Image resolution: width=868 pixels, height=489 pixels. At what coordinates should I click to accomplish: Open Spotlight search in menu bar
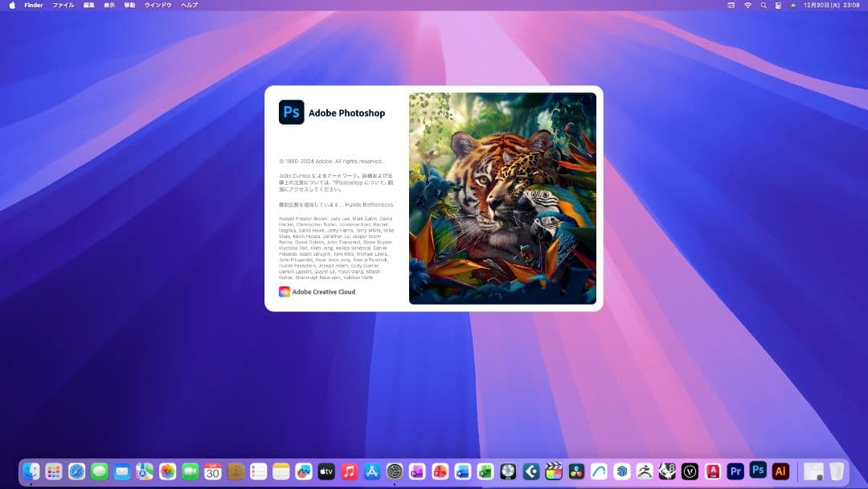pyautogui.click(x=763, y=5)
